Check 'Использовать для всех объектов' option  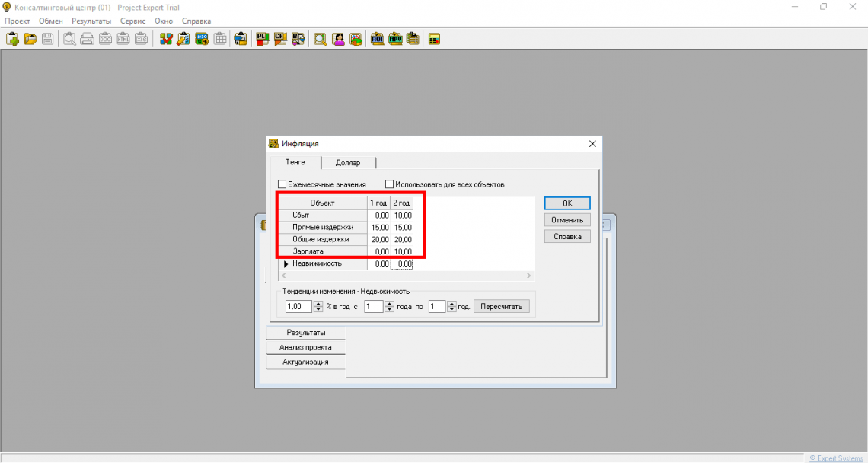(x=390, y=184)
